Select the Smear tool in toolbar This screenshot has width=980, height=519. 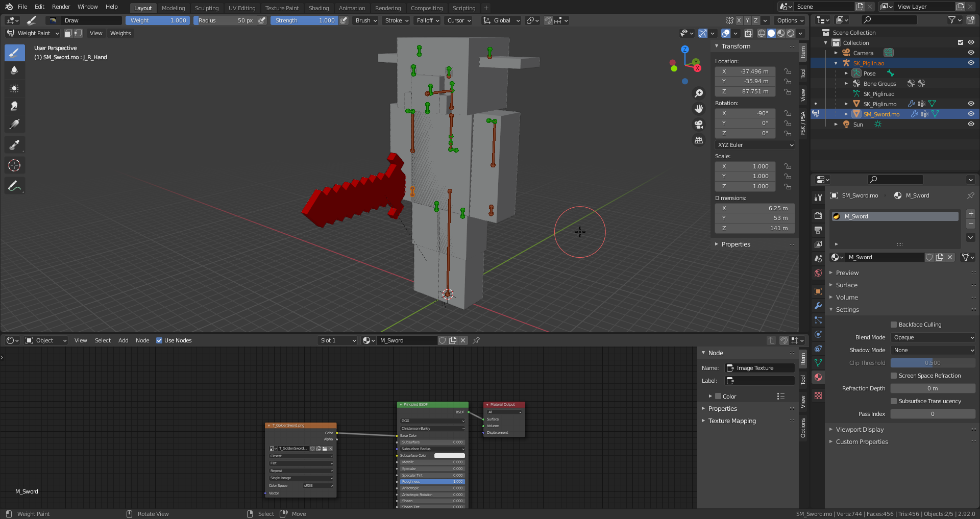[14, 106]
